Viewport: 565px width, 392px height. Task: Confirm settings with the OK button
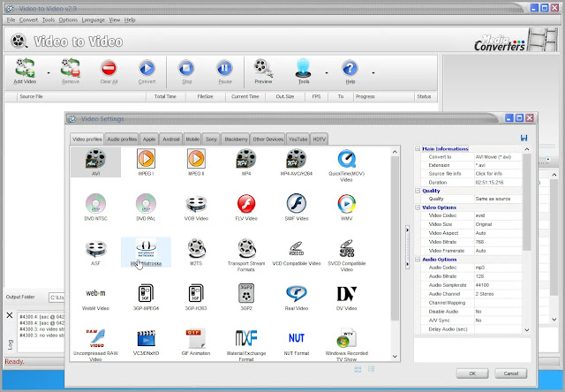click(472, 373)
